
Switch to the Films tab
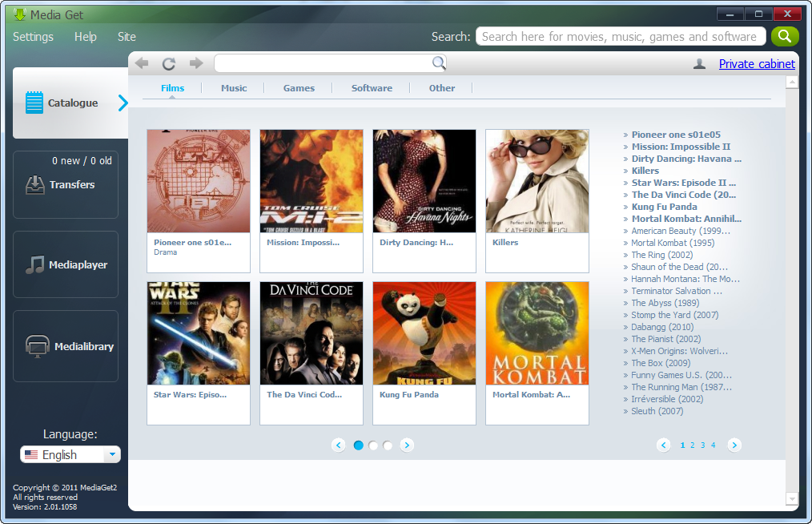pyautogui.click(x=172, y=88)
